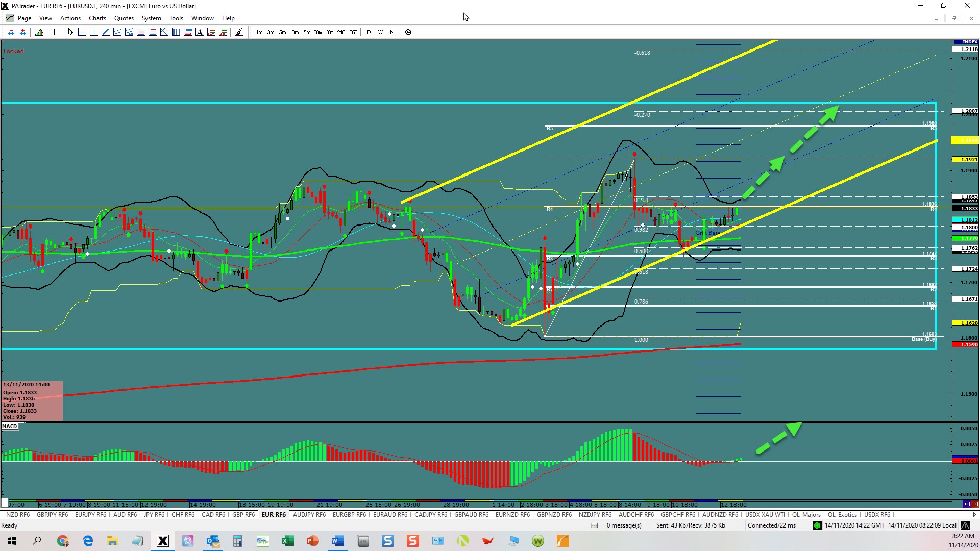Switch to the CADJPY RF6 page tab
The image size is (980, 551).
431,515
